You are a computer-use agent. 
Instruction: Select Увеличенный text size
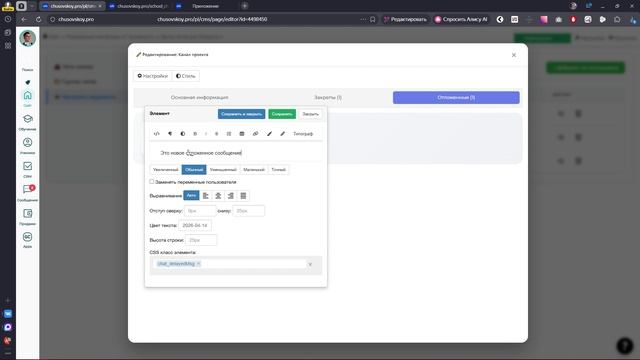tap(166, 169)
